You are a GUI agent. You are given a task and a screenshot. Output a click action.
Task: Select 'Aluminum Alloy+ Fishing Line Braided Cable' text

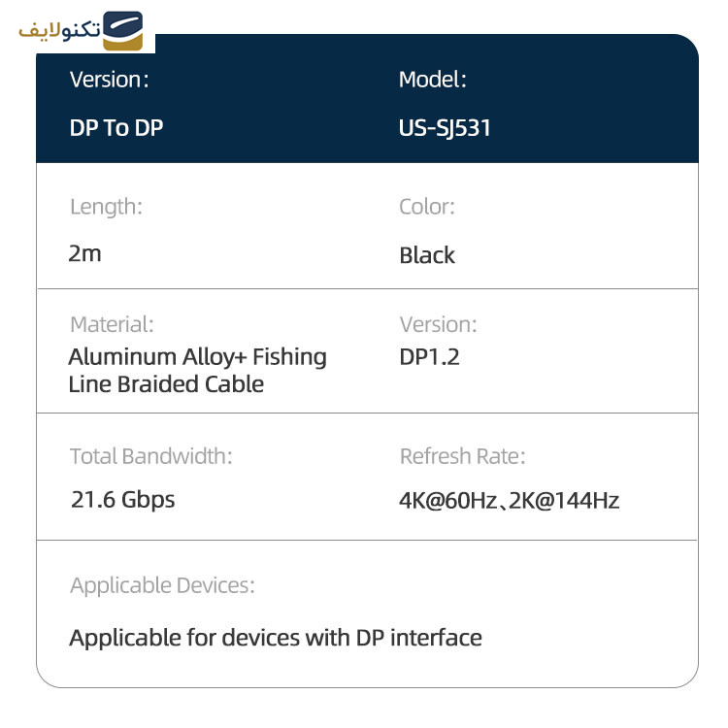pos(198,371)
